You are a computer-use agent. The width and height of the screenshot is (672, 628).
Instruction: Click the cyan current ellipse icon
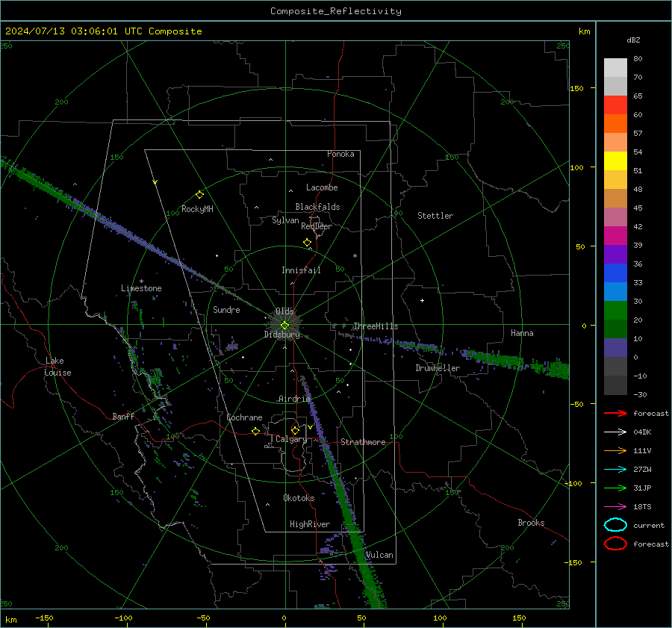615,525
